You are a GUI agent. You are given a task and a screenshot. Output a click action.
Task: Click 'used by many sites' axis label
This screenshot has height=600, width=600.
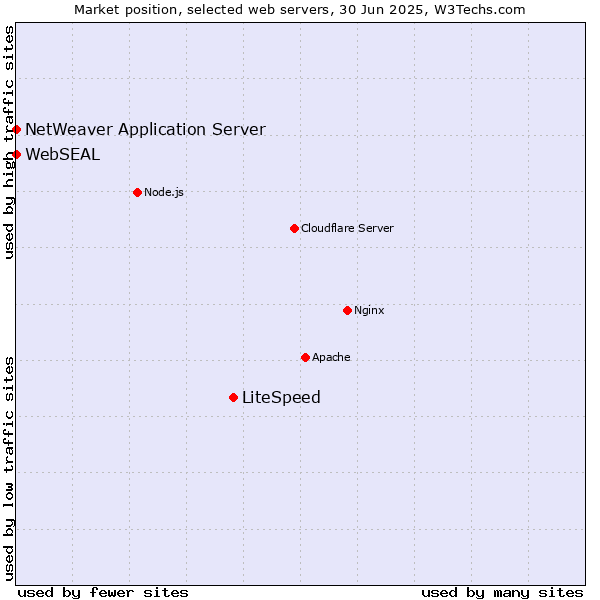502,593
